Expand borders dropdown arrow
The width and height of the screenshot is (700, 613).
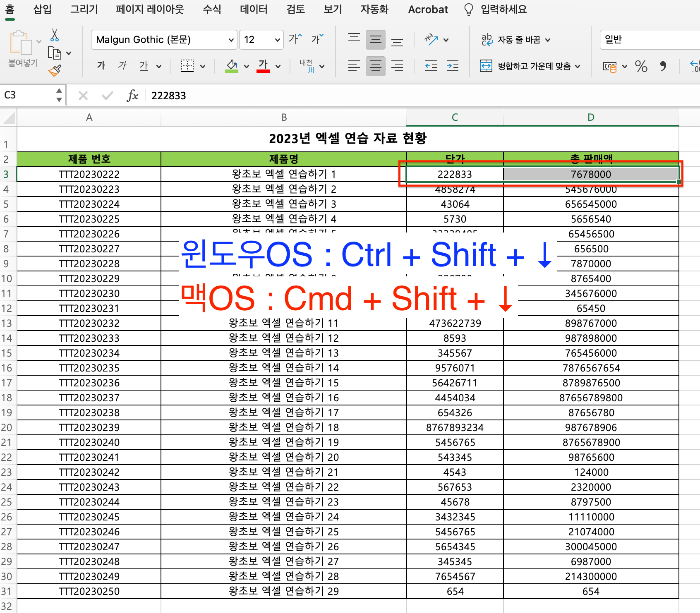tap(203, 67)
